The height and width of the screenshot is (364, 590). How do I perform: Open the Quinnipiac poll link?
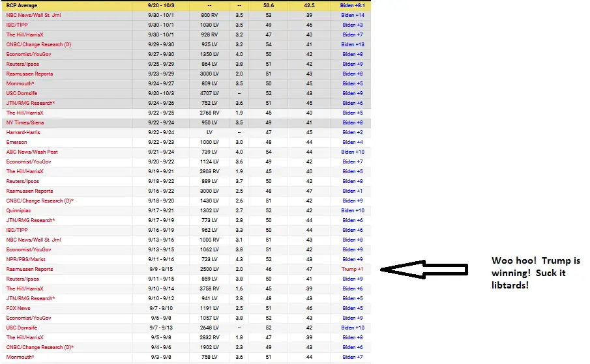[x=19, y=210]
